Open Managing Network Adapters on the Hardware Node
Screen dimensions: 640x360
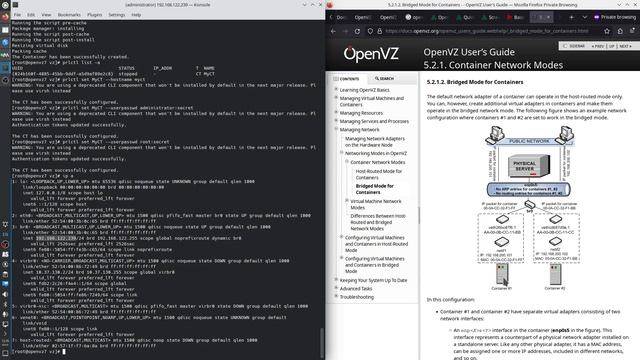point(375,142)
